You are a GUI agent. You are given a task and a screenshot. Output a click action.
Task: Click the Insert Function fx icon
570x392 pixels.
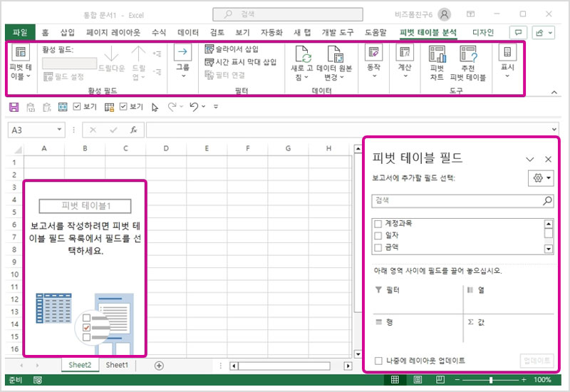(133, 130)
